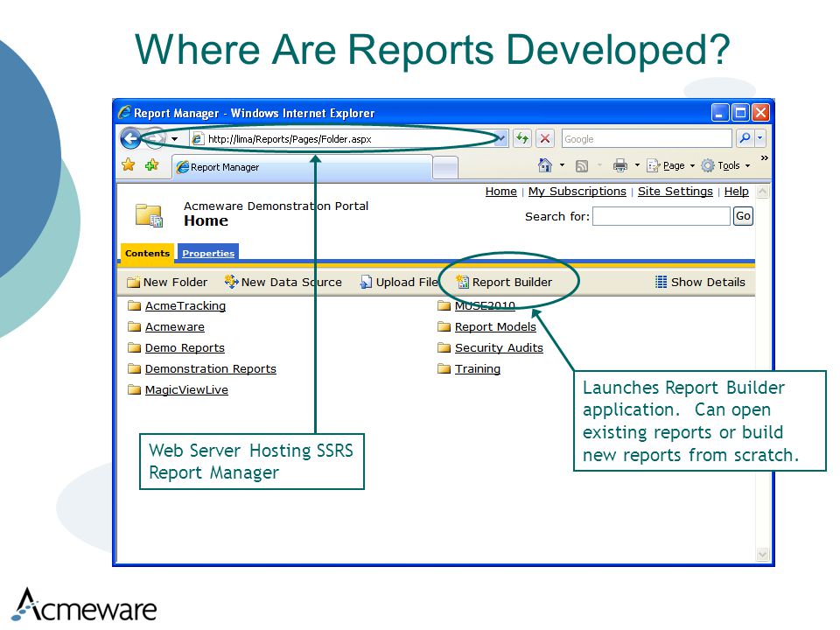
Task: Open the Demonstration Reports folder link
Action: tap(211, 368)
